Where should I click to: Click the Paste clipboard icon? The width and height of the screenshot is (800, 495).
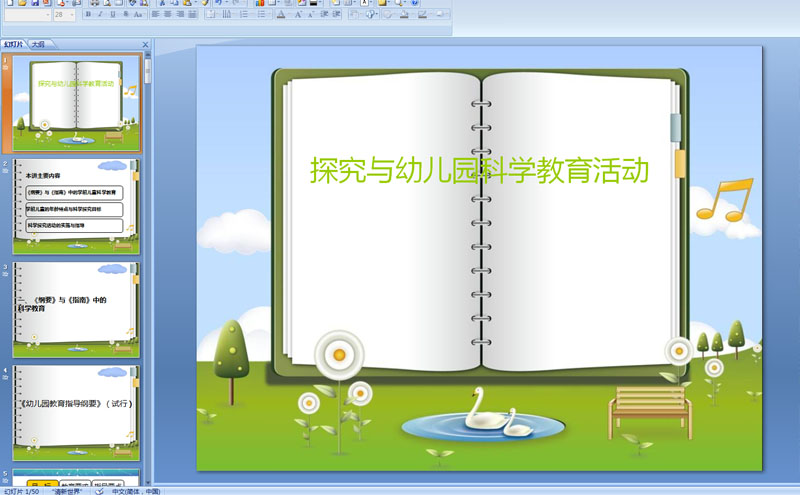tap(187, 3)
